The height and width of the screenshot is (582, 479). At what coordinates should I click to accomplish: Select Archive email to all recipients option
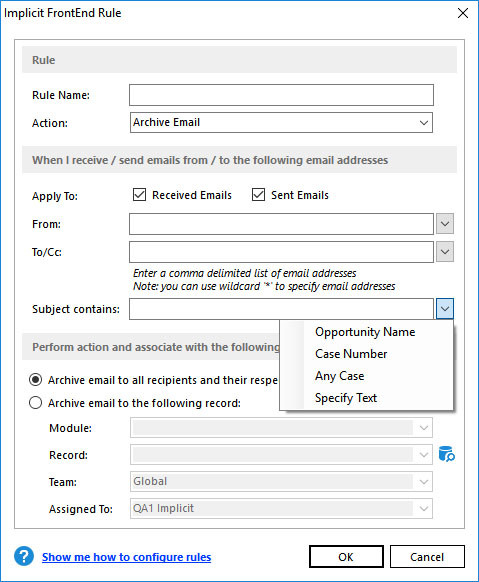point(36,380)
